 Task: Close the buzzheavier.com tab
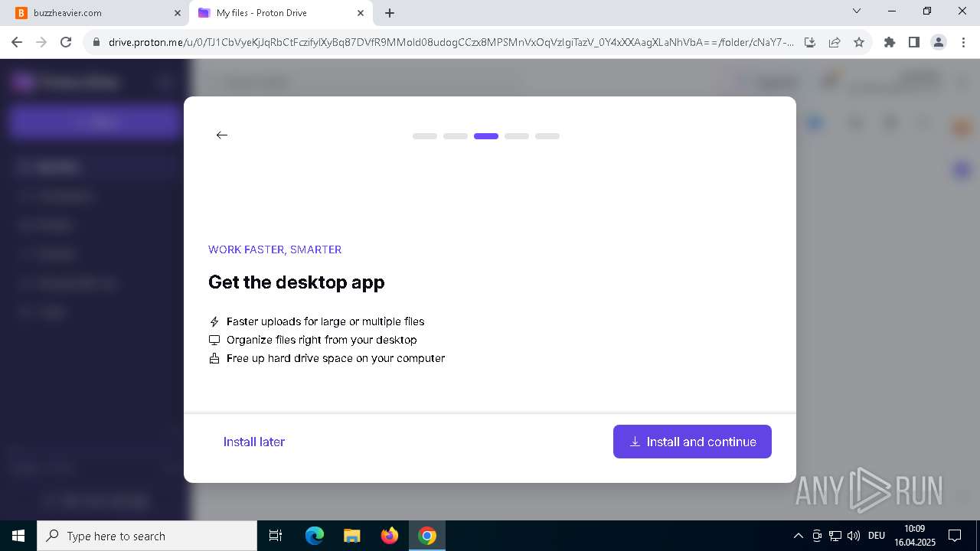[x=177, y=13]
